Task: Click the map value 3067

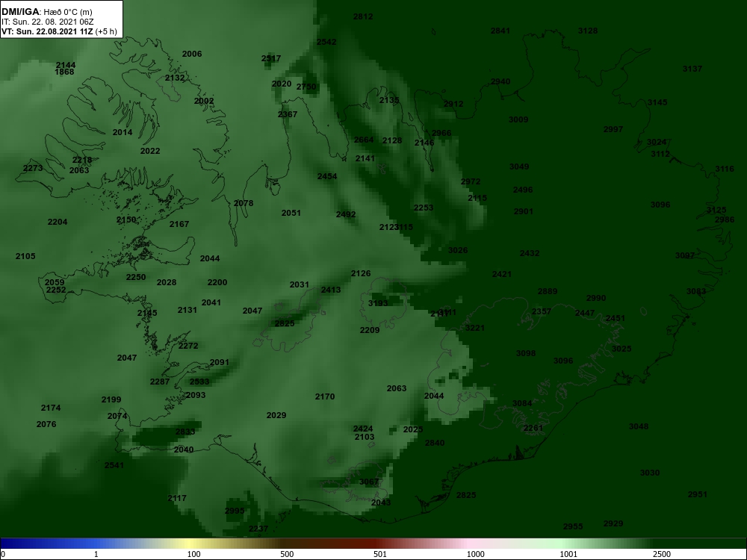Action: coord(369,482)
